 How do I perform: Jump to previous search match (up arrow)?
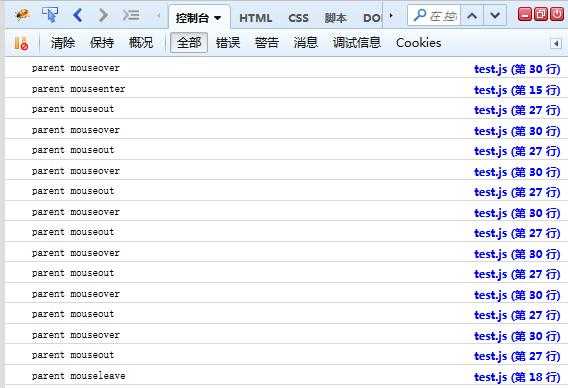472,16
